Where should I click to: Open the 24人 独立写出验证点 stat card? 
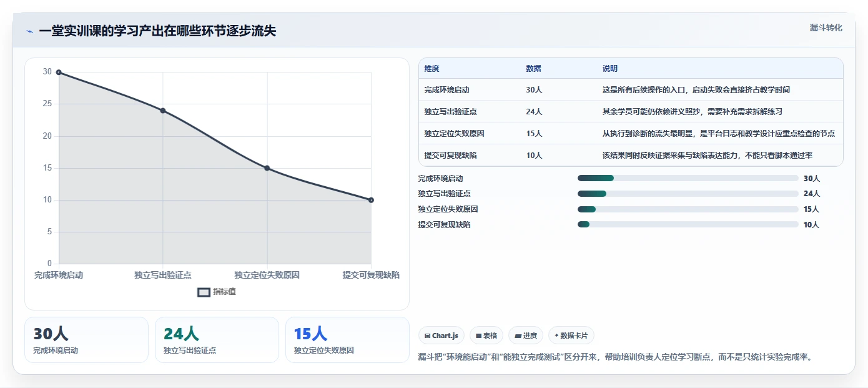(217, 340)
